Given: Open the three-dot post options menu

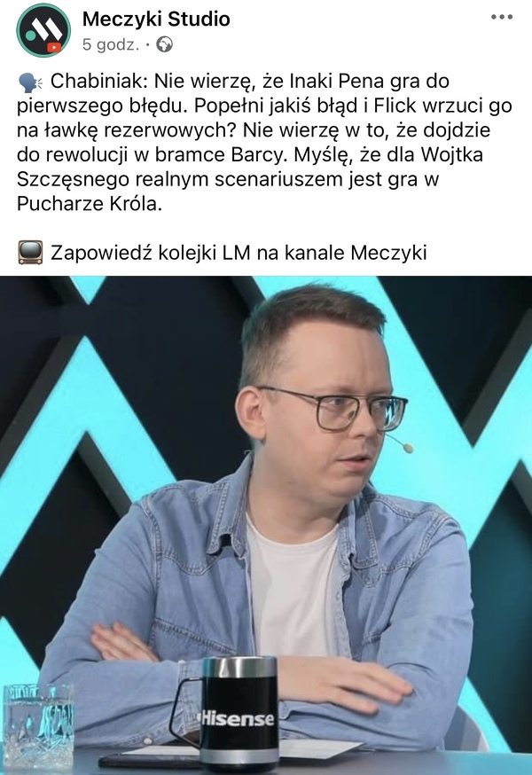Looking at the screenshot, I should (501, 18).
